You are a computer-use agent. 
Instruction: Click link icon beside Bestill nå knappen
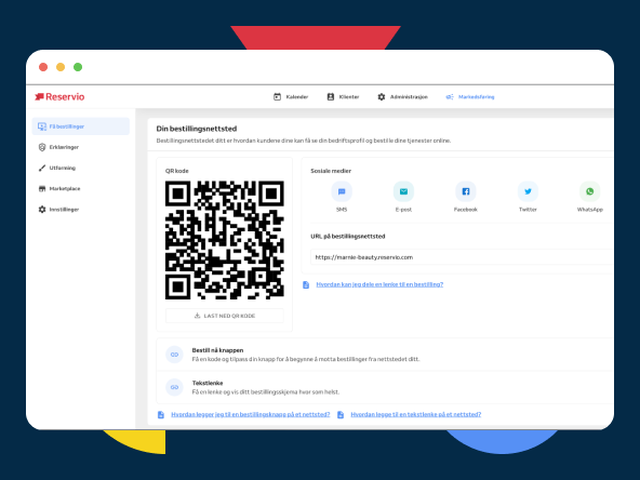point(174,354)
